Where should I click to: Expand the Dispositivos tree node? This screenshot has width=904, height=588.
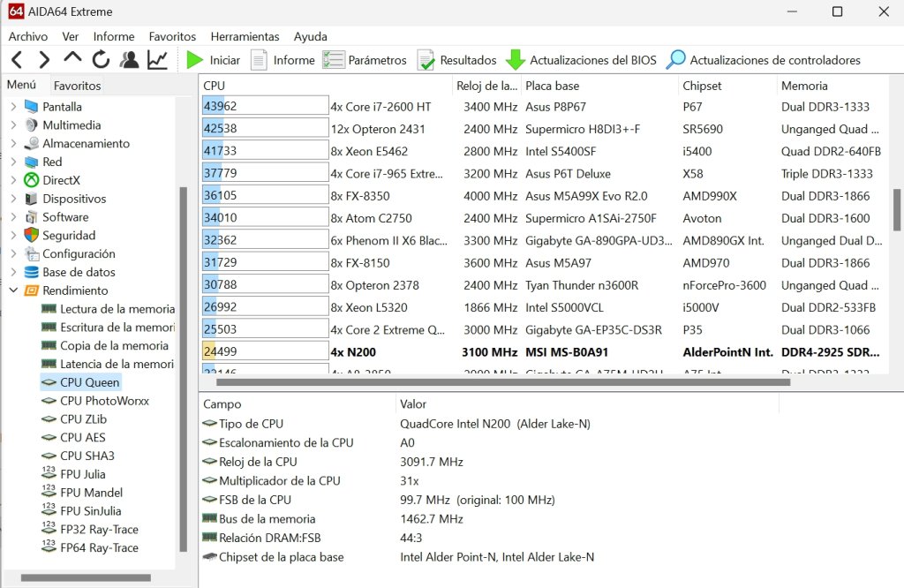point(13,199)
